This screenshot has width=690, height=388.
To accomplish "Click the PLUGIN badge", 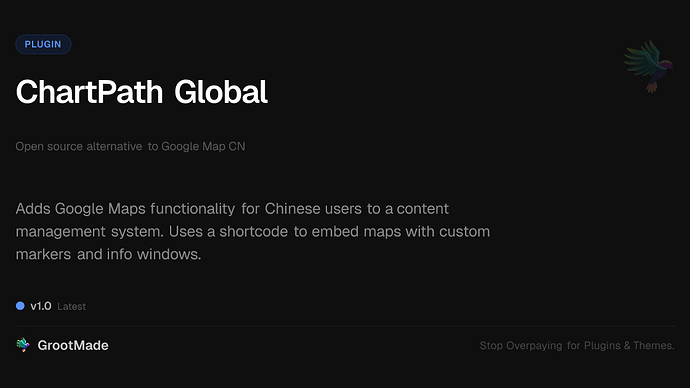I will pyautogui.click(x=43, y=44).
